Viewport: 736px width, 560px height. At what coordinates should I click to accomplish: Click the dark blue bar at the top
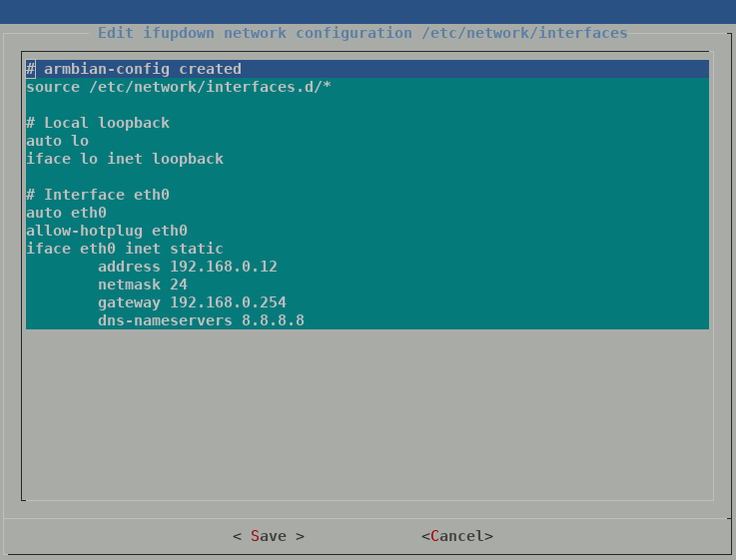[x=368, y=11]
